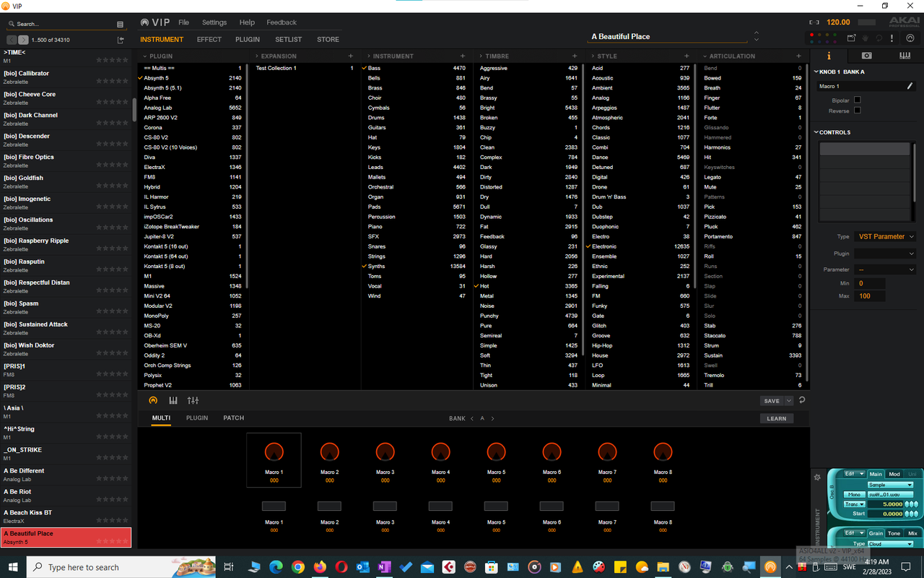Add a new EXPANSION with plus icon
Viewport: 924px width, 578px height.
click(351, 56)
